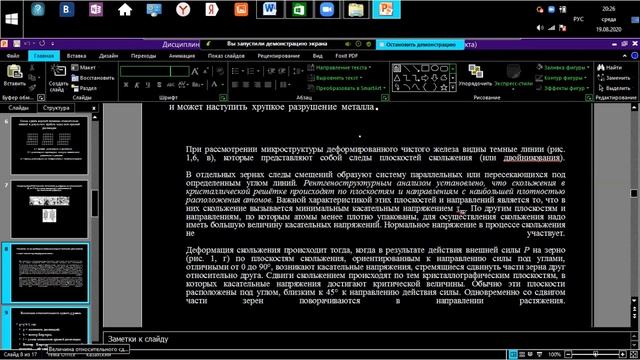Click Преобразовать в SmartArt
The image size is (640, 360).
(x=347, y=88)
